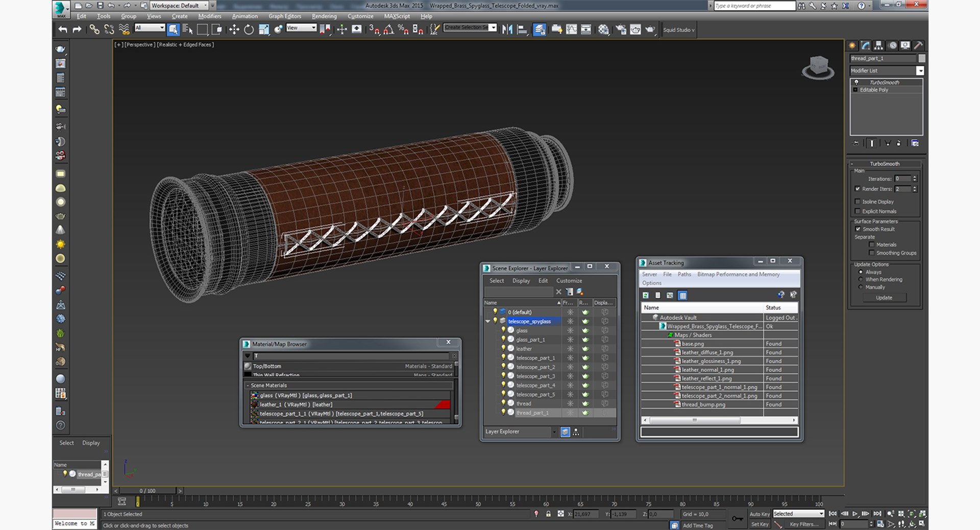Open Render Setup teapot icon
The width and height of the screenshot is (980, 530).
[x=621, y=30]
